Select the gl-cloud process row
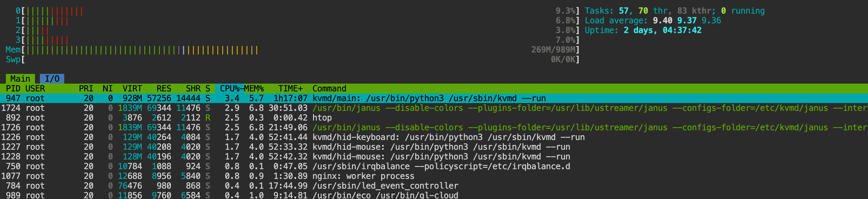Screen dimensions: 868x199 point(434,195)
